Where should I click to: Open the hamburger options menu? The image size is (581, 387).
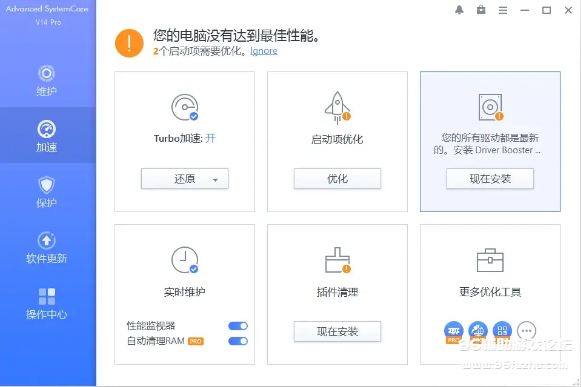click(503, 10)
